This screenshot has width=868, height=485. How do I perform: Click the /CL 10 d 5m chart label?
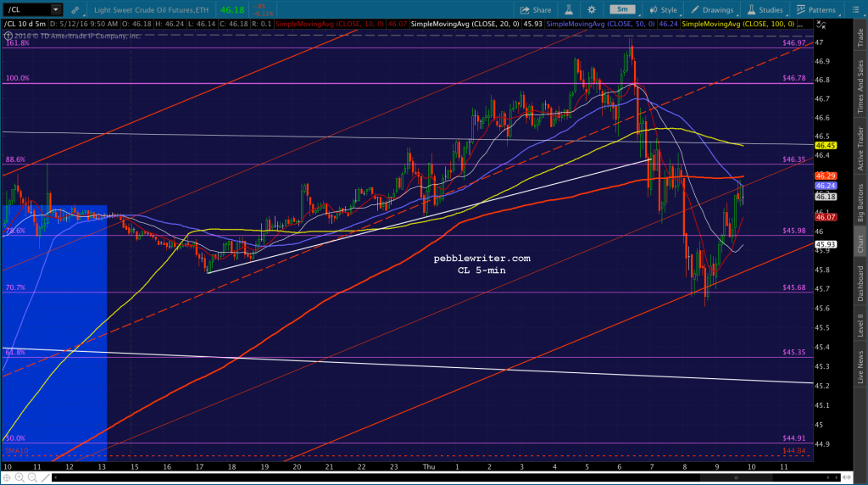coord(26,25)
